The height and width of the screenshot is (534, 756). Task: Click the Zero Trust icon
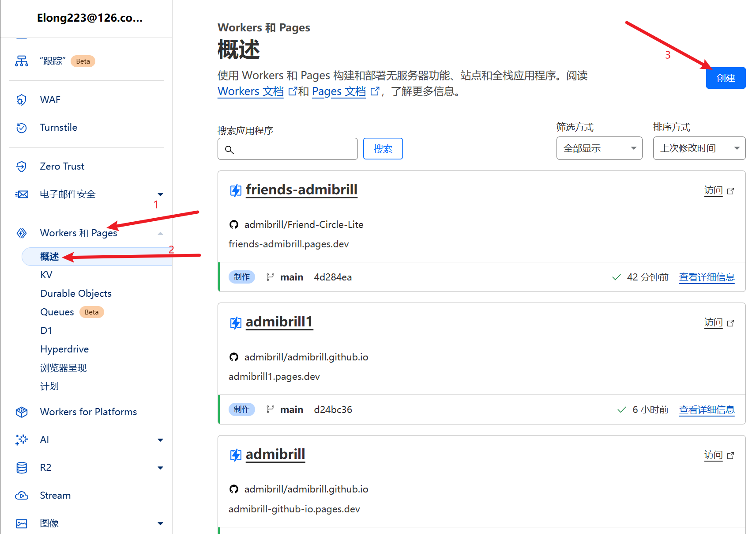pos(21,167)
